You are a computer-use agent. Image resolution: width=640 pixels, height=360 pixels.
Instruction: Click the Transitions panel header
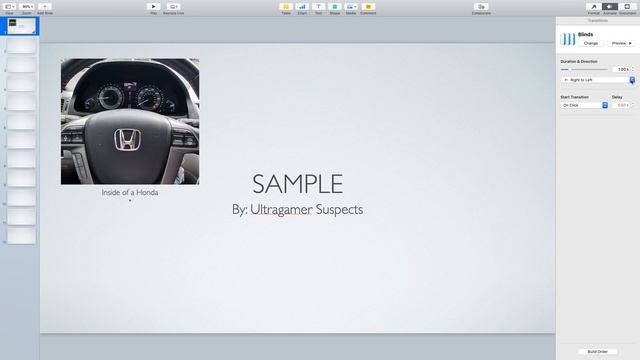pos(598,20)
